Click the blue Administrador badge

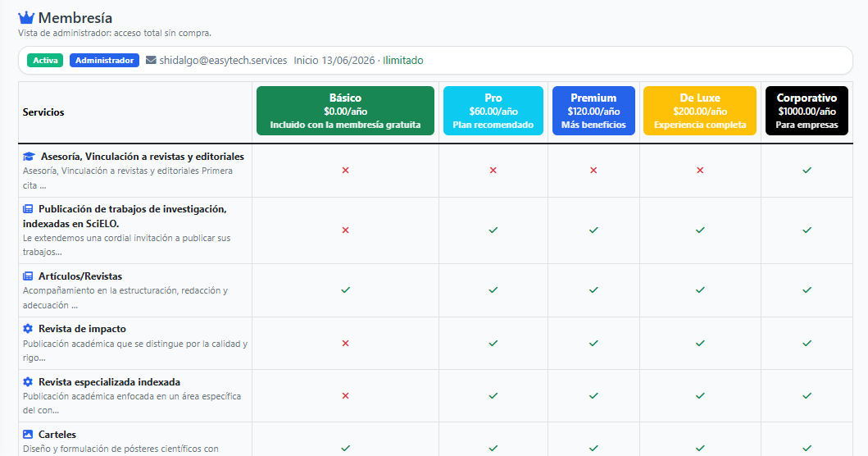104,61
